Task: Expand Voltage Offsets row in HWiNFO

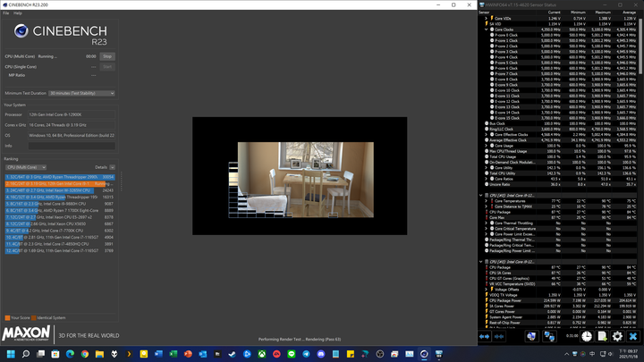Action: (487, 290)
